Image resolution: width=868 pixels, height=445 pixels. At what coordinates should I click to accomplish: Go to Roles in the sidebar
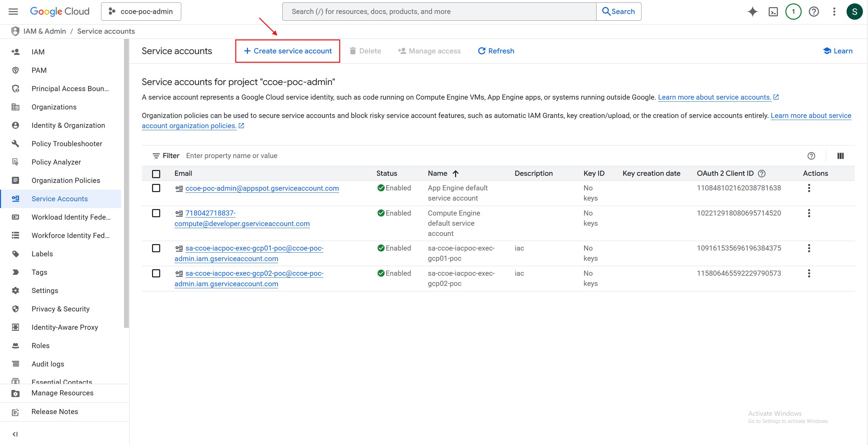pos(40,345)
